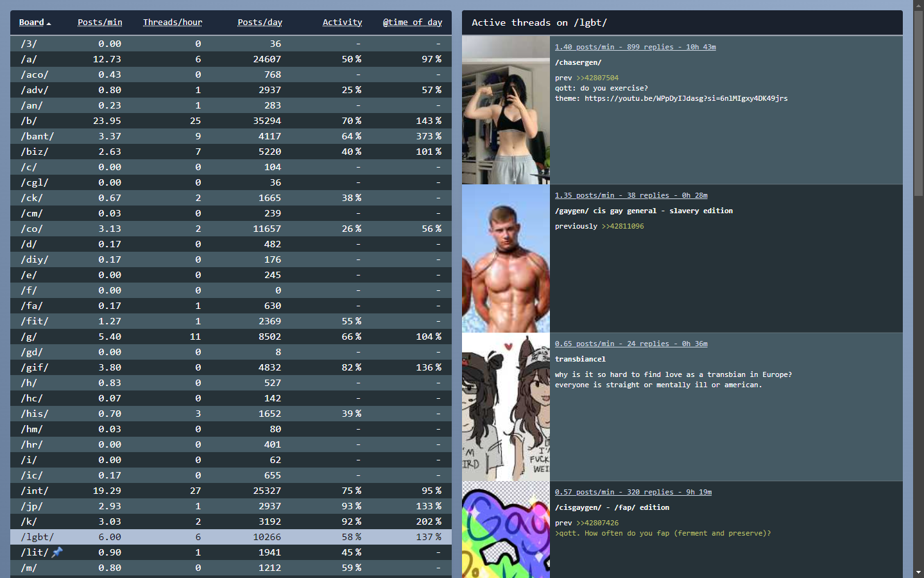
Task: Select the /d/ board row
Action: [x=231, y=244]
